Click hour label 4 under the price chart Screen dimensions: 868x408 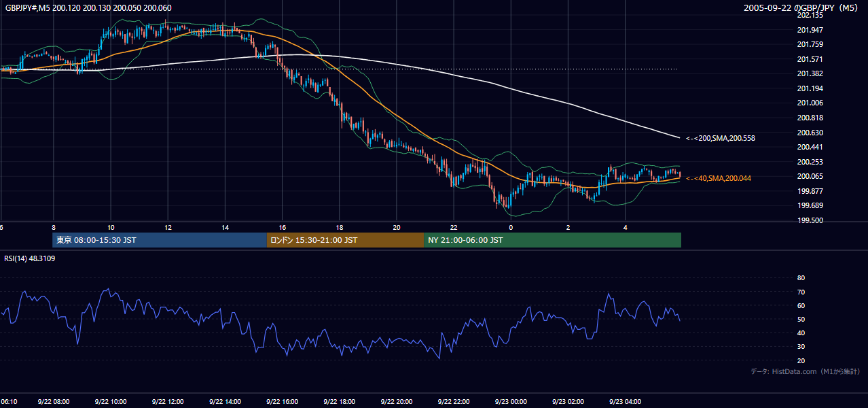626,228
